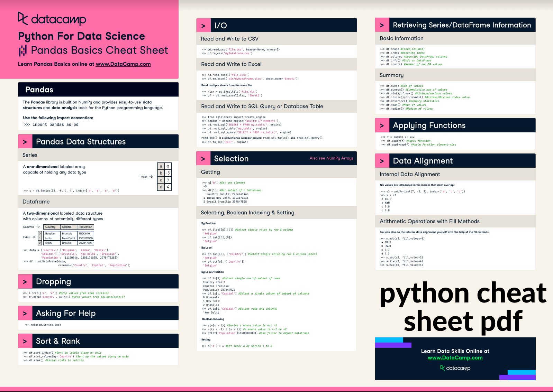Click the Dataframe subsection heading
The width and height of the screenshot is (553, 392).
(x=36, y=202)
